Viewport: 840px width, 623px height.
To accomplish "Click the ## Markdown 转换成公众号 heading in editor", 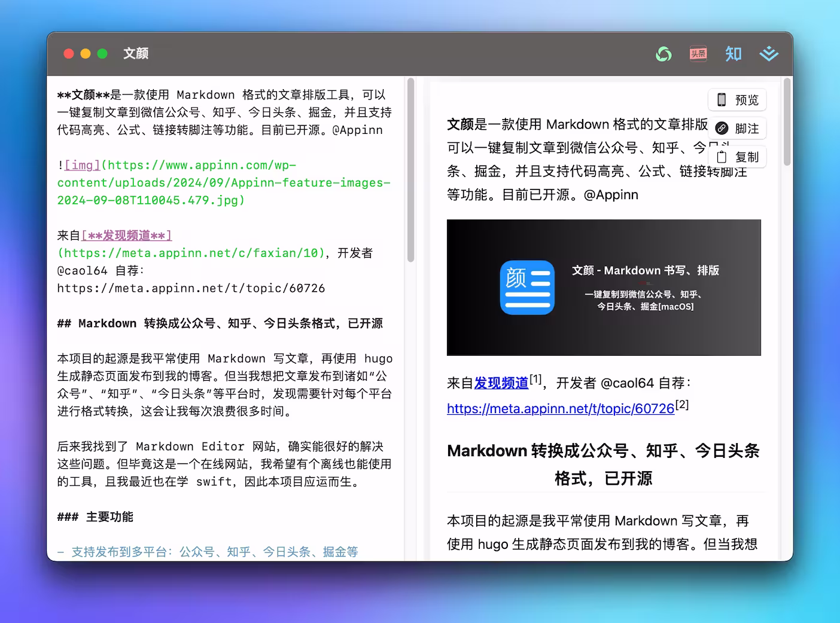I will tap(220, 323).
